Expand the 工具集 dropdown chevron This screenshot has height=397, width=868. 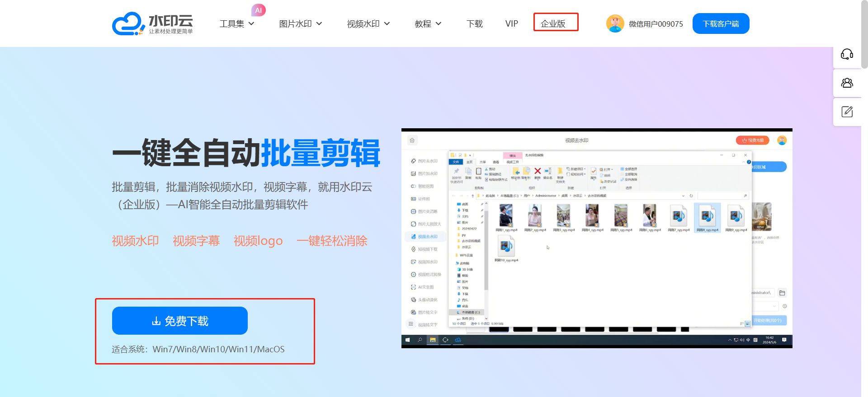(251, 23)
